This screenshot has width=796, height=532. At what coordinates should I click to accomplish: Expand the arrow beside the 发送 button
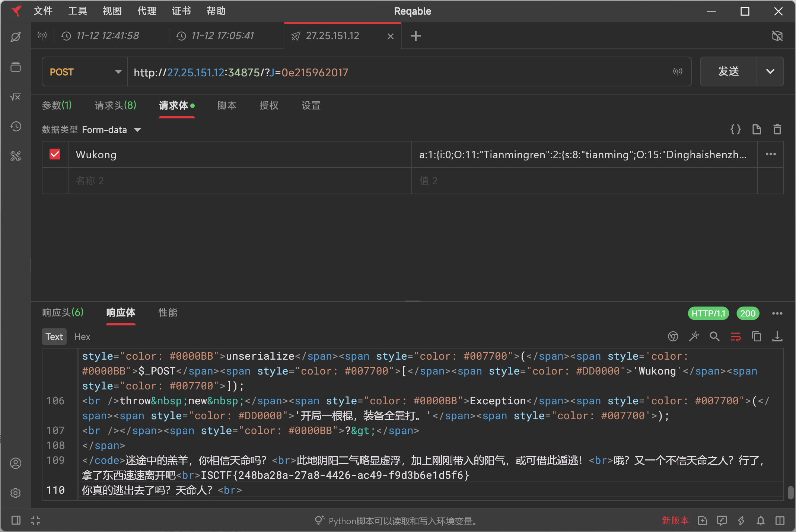pyautogui.click(x=770, y=71)
